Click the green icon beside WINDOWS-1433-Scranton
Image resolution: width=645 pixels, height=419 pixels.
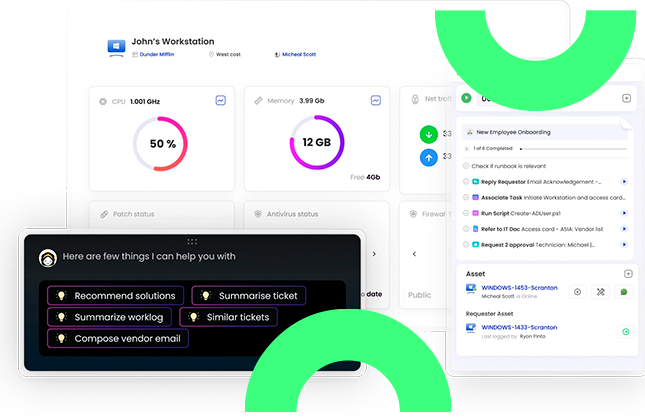625,332
